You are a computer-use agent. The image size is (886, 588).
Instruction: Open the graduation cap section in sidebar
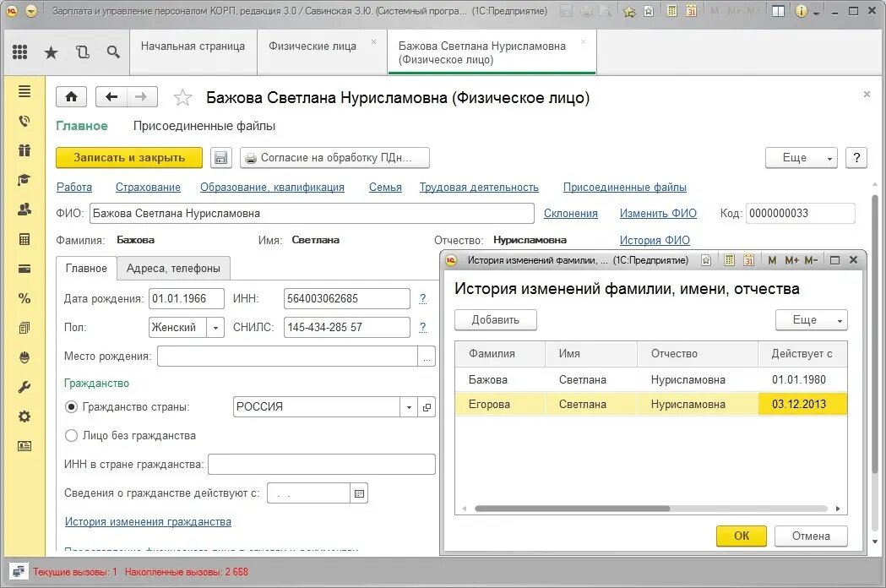(x=24, y=180)
